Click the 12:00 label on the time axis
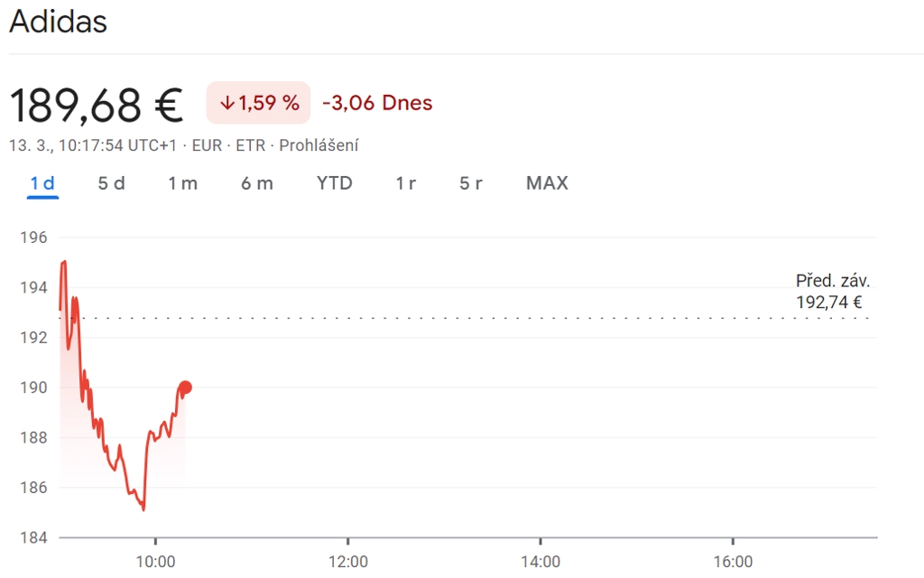This screenshot has height=578, width=924. click(347, 561)
